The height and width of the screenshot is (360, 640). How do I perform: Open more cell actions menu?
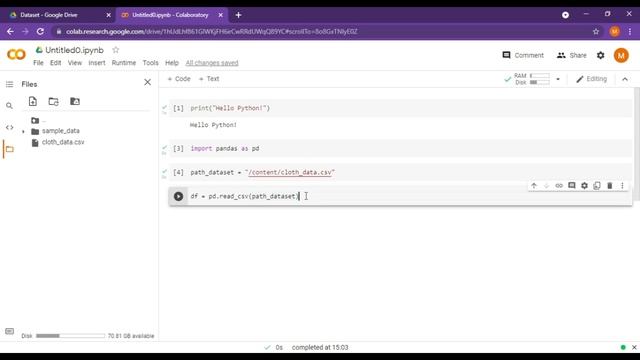coord(622,186)
